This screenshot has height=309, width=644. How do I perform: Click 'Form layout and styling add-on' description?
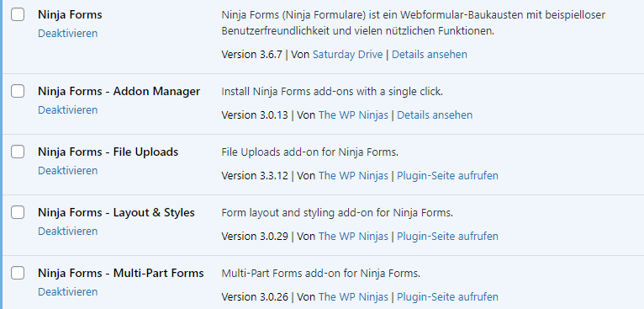(337, 213)
